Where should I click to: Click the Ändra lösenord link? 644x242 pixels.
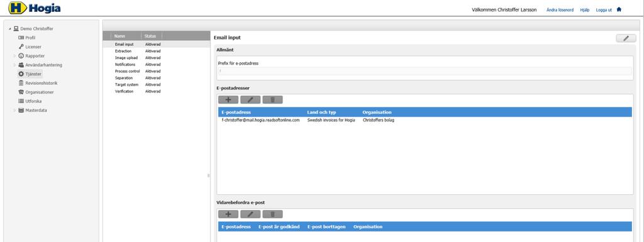point(560,10)
